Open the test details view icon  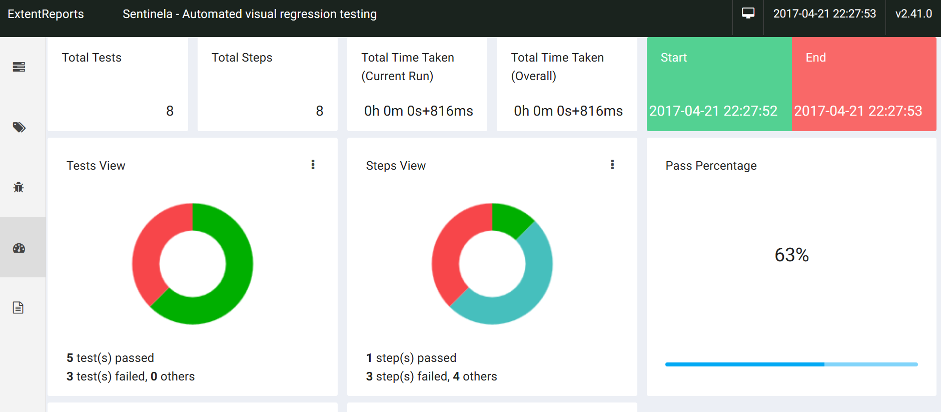pos(19,67)
